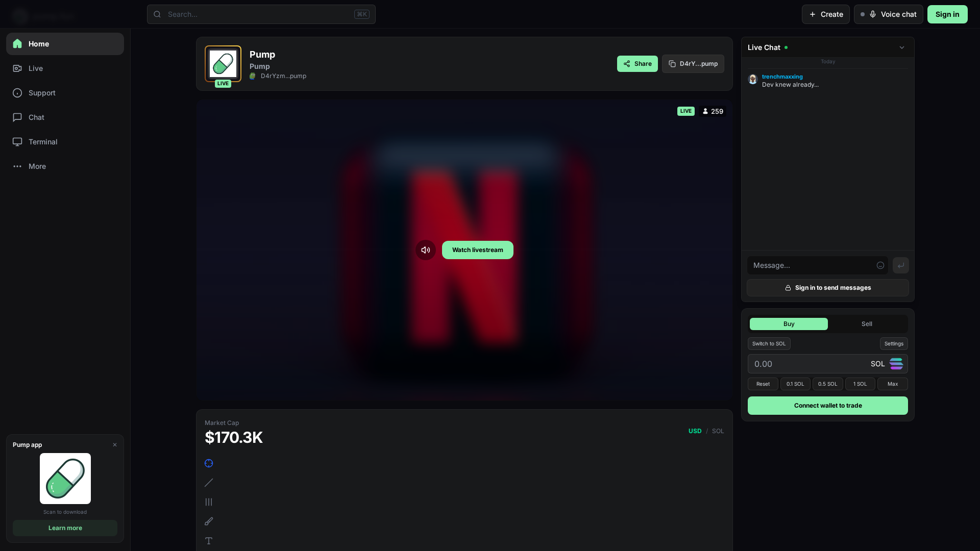
Task: Select the vertical lines chart tool
Action: 209,502
